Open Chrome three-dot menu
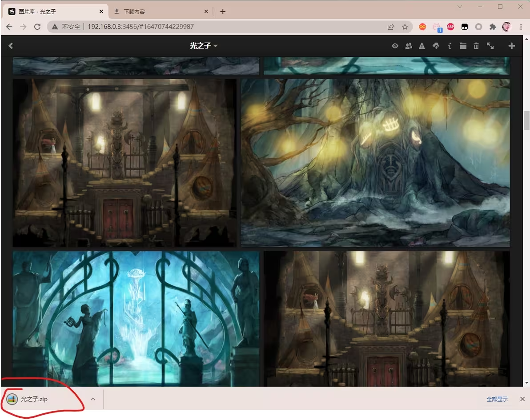The width and height of the screenshot is (530, 420). pyautogui.click(x=521, y=27)
